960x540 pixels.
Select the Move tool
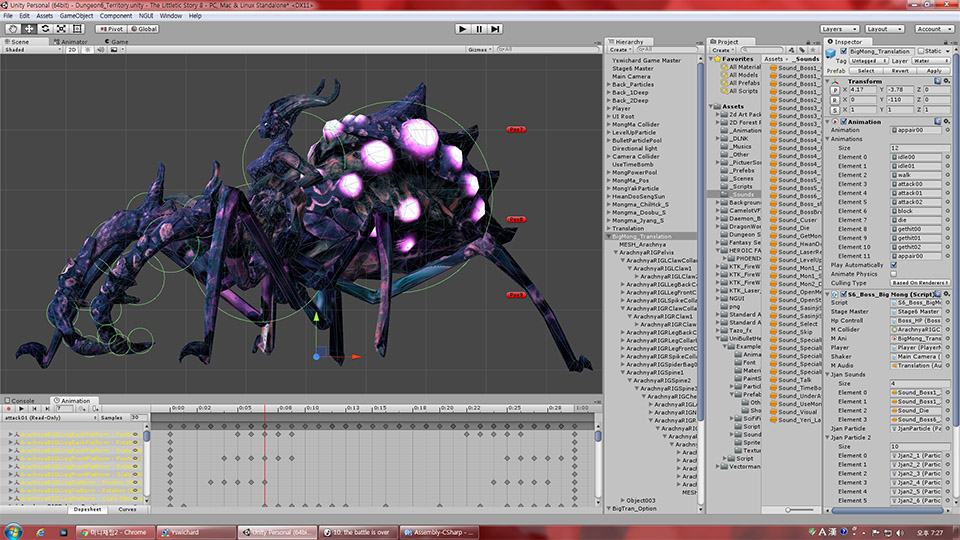click(29, 29)
